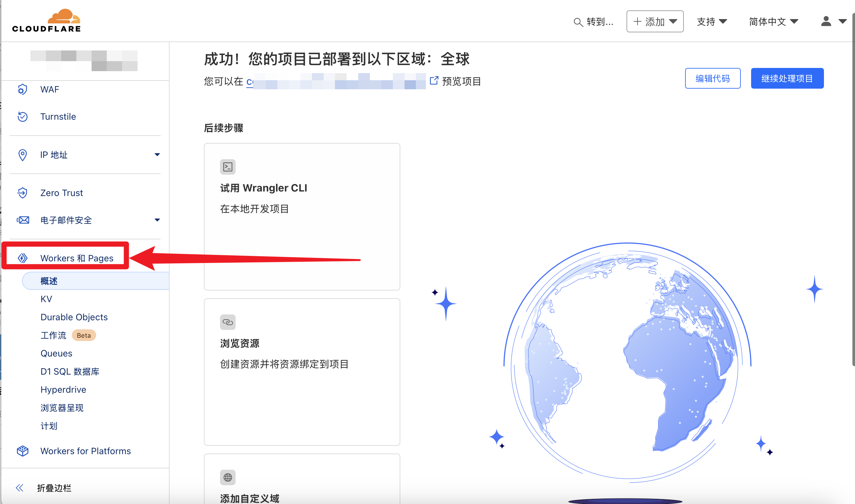The height and width of the screenshot is (504, 855).
Task: Click the plus icon in 添加 button
Action: (x=637, y=21)
